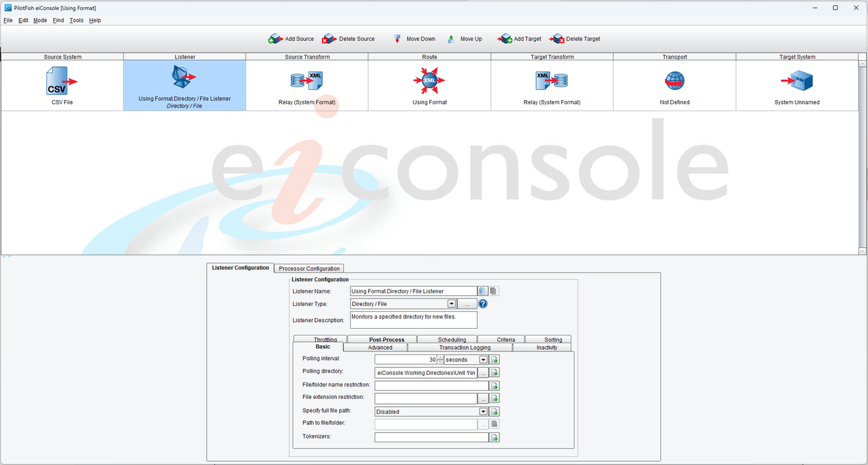
Task: Click Add Source in the toolbar
Action: click(291, 39)
